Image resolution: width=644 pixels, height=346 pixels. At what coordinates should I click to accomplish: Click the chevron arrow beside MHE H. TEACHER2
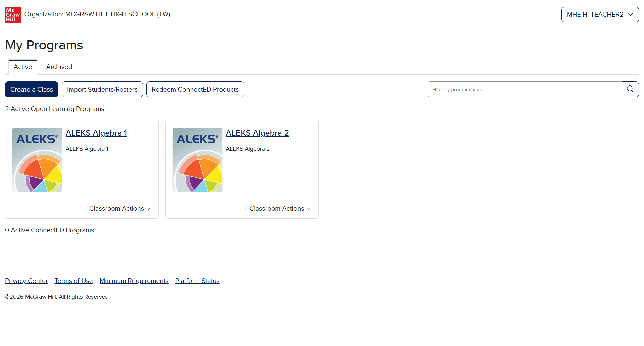click(630, 14)
